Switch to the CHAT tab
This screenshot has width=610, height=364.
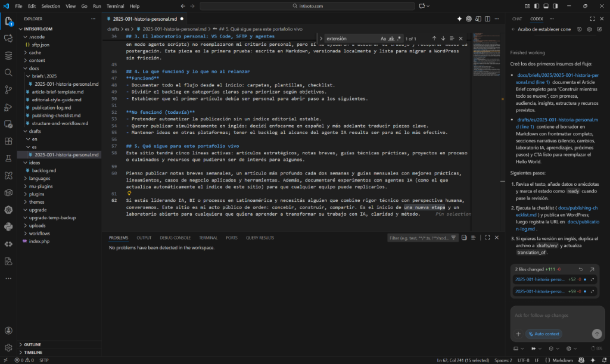(x=516, y=18)
